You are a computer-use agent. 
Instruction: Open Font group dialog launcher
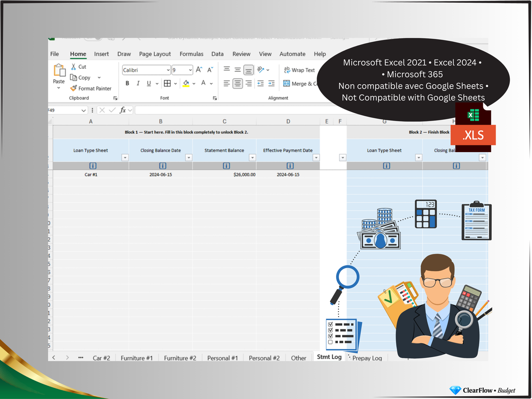[215, 98]
